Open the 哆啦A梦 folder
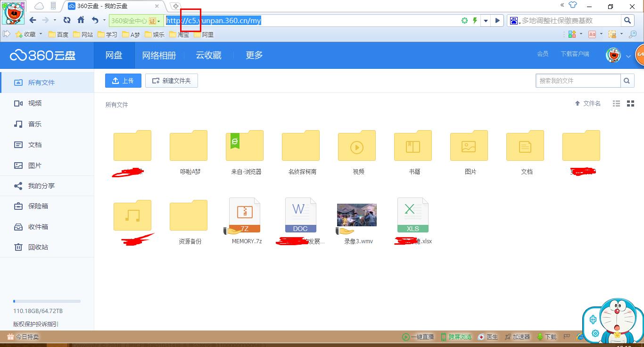The image size is (644, 347). 188,147
